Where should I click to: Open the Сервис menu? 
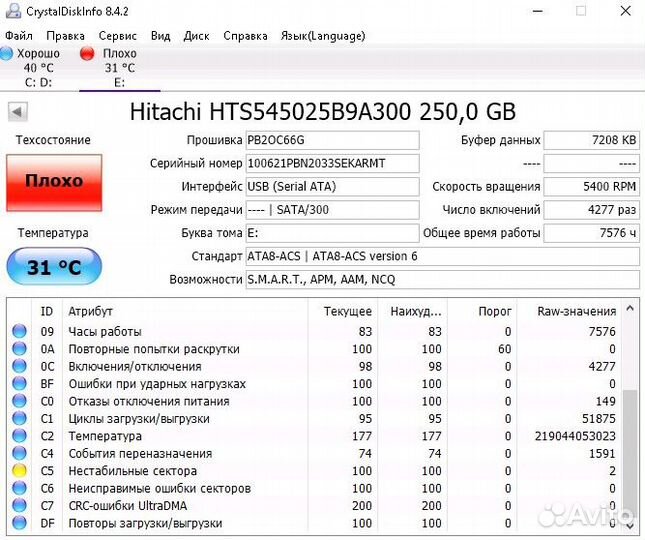point(118,36)
